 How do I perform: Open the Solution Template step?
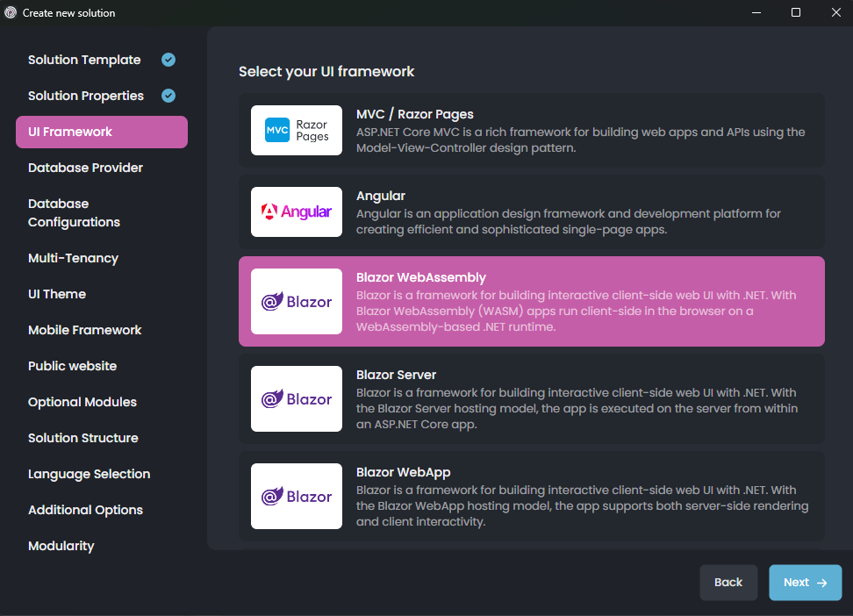[x=84, y=60]
